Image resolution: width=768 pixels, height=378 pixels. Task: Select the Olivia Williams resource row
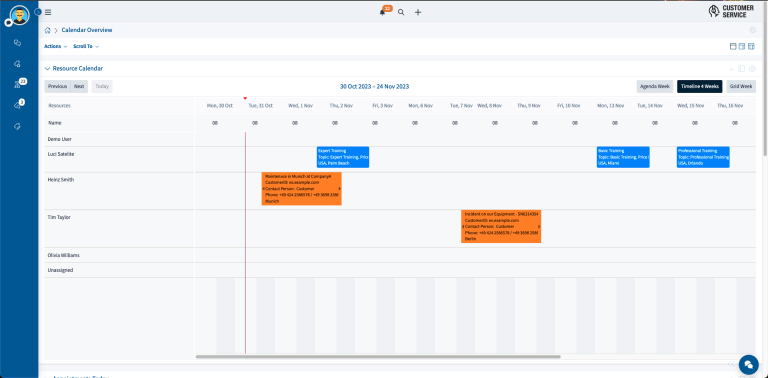click(120, 255)
